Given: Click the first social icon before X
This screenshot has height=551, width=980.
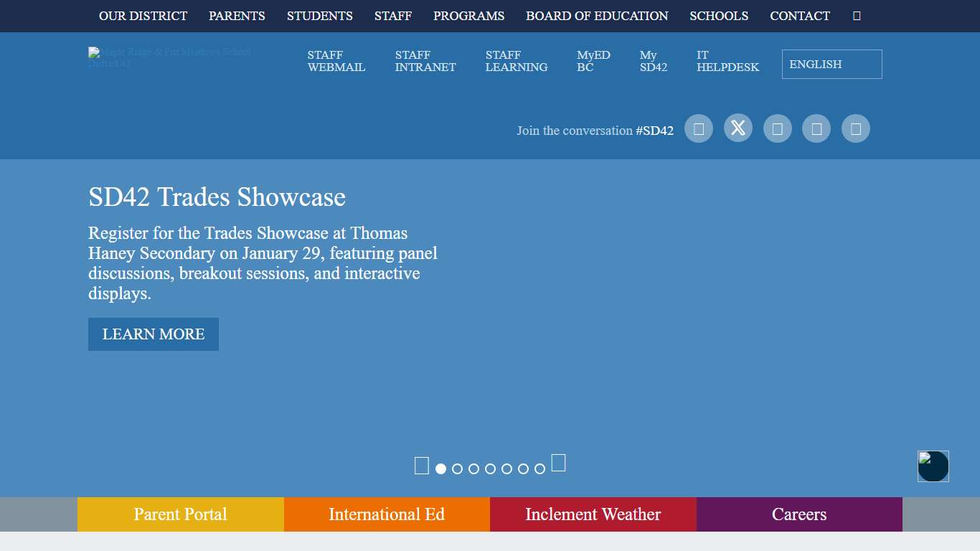Looking at the screenshot, I should [698, 128].
